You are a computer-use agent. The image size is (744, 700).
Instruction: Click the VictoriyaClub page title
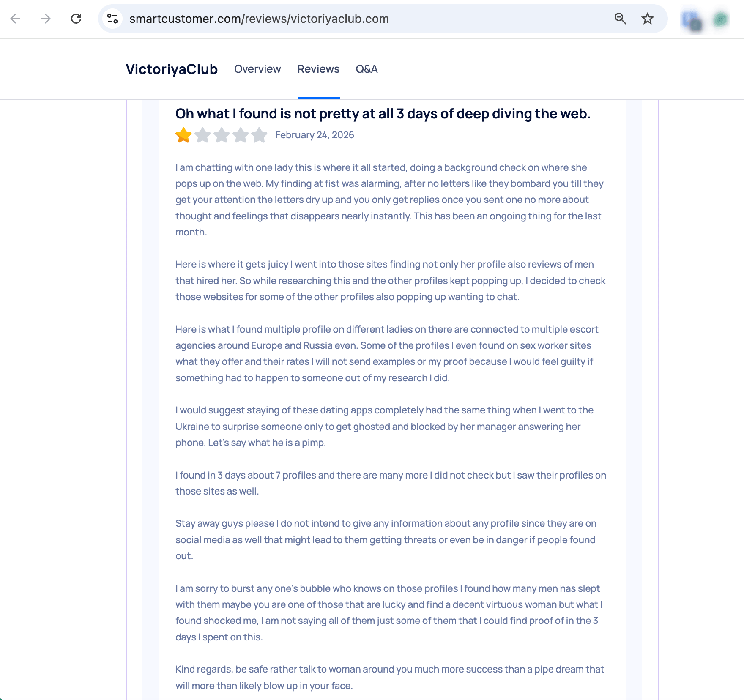[172, 69]
